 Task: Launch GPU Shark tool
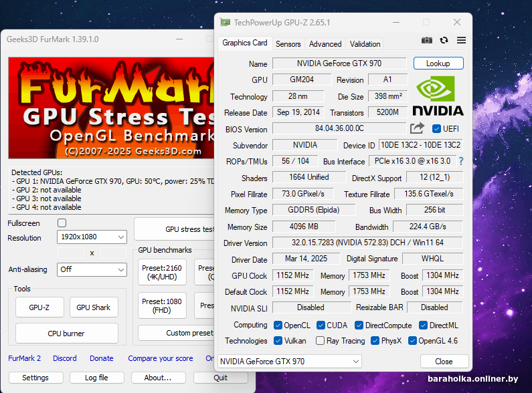(x=94, y=307)
